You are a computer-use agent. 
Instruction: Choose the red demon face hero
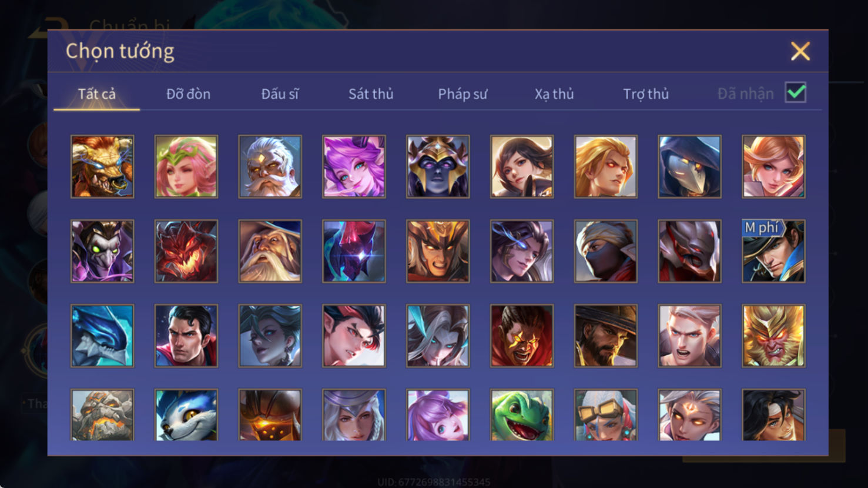tap(186, 251)
